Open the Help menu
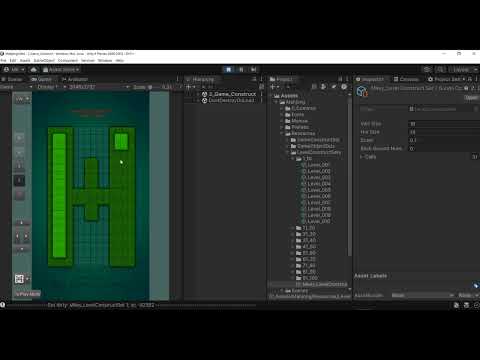 120,61
